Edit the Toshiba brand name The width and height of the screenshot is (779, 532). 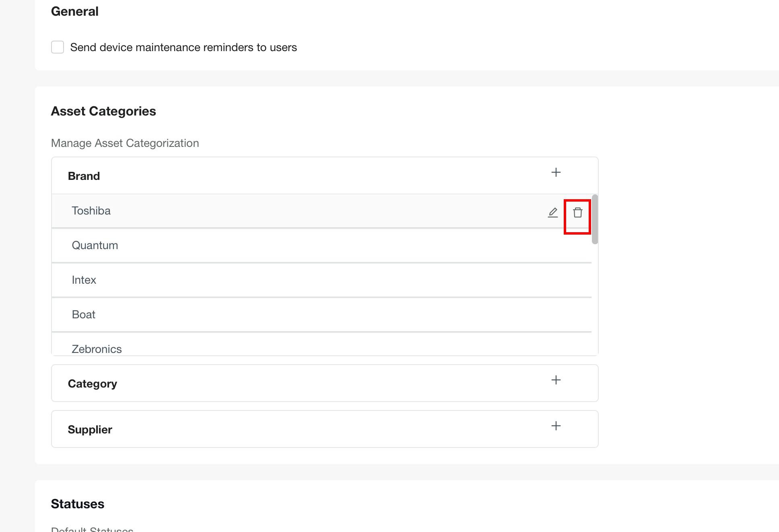tap(553, 212)
